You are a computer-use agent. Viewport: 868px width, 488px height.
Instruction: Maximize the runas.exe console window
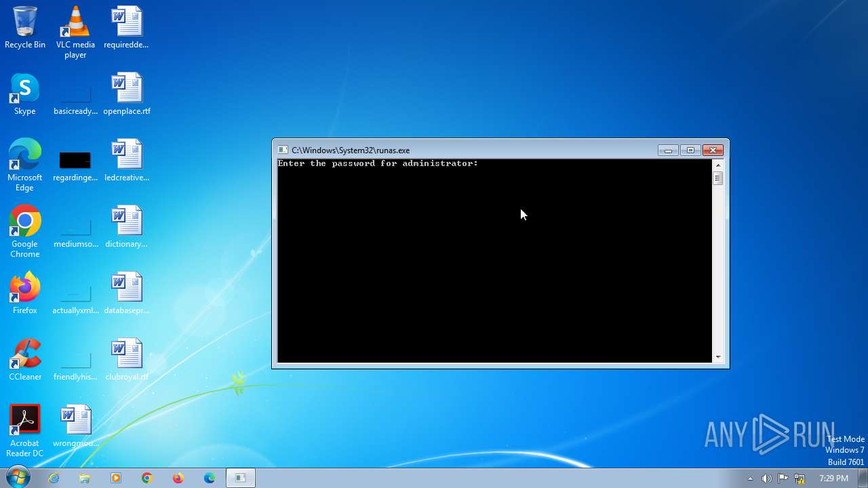[690, 150]
